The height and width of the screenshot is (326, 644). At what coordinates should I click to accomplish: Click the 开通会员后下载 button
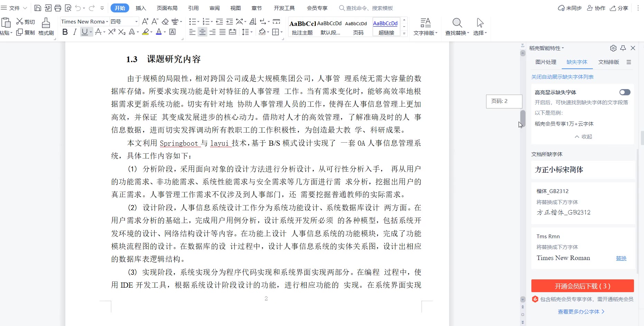pyautogui.click(x=582, y=286)
